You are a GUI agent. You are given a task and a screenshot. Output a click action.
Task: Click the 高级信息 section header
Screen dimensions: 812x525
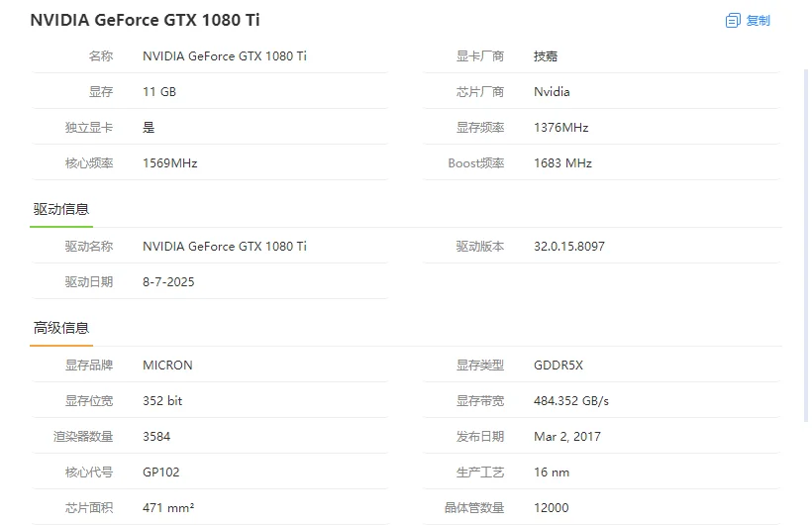point(61,328)
